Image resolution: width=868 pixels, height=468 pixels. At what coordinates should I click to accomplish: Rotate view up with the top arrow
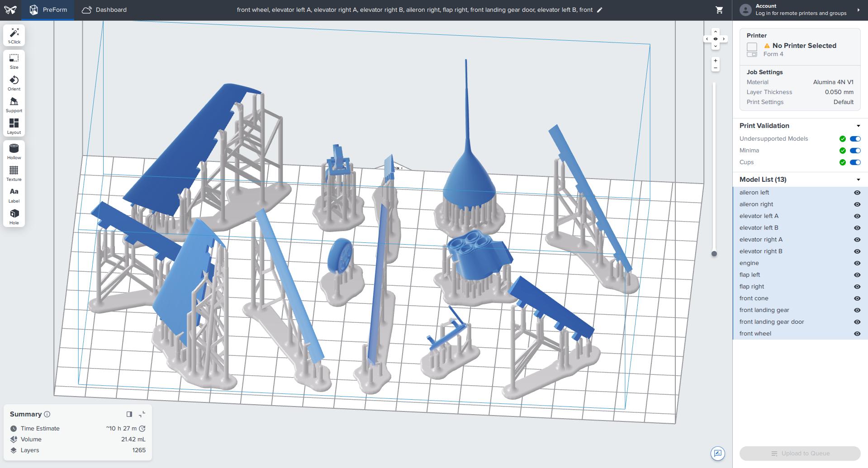click(x=715, y=32)
